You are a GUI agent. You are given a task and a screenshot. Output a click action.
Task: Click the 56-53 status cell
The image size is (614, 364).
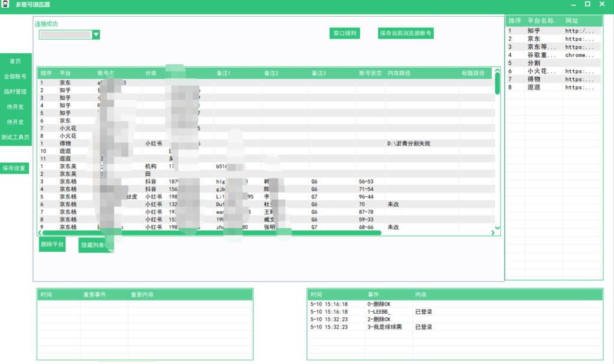tap(366, 182)
